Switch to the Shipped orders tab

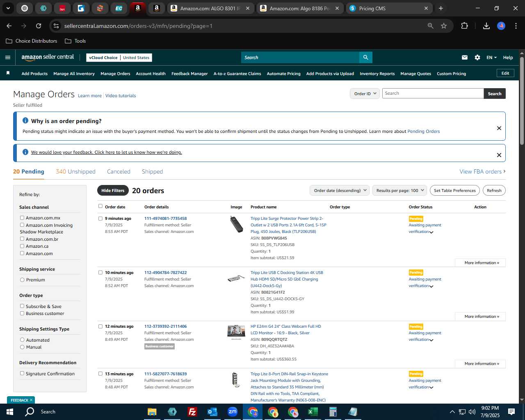click(152, 171)
